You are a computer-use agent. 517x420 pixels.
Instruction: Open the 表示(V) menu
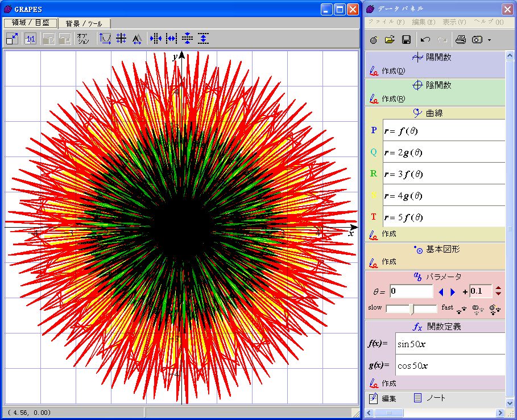(454, 22)
